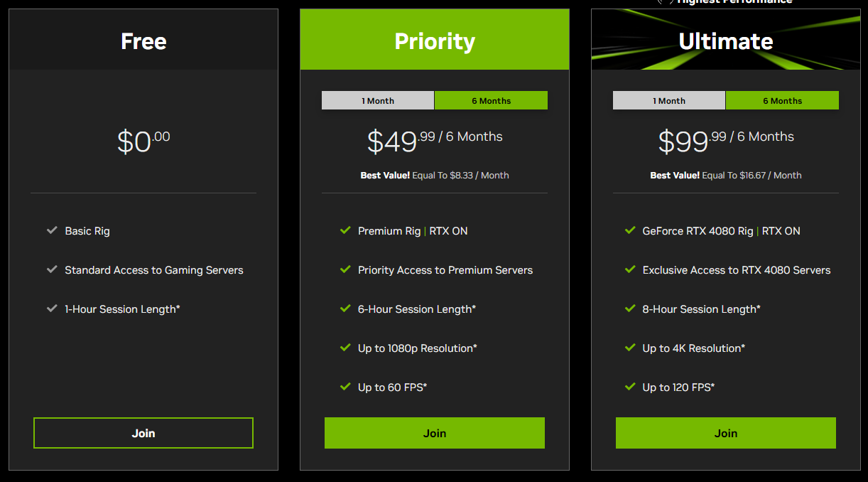
Task: Click checkmark next to Up to 4K Resolution
Action: 630,348
